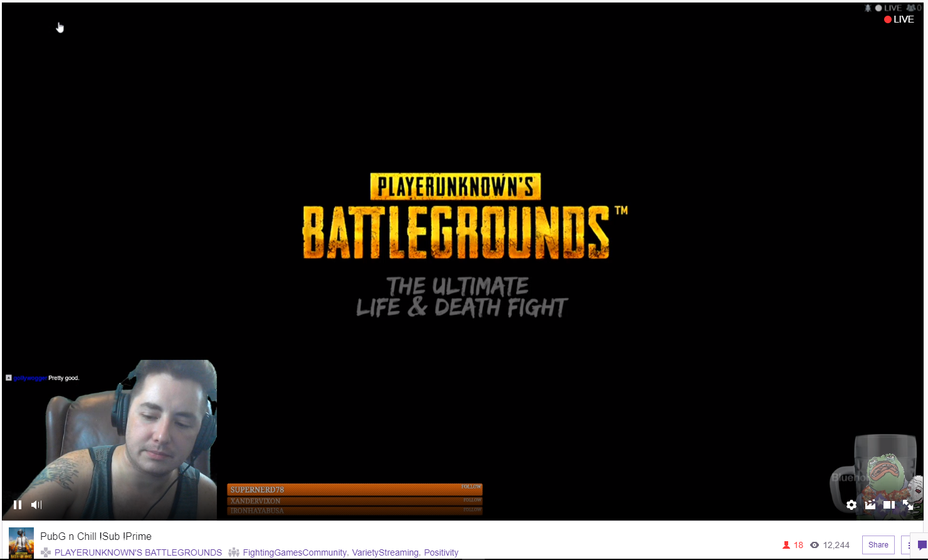Click the total views count 12,244

836,545
